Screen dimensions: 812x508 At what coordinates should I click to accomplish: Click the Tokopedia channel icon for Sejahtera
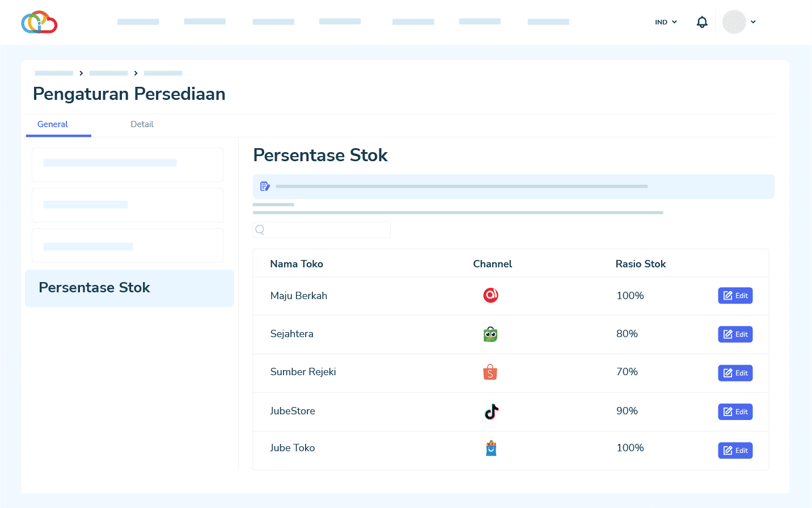click(x=490, y=334)
